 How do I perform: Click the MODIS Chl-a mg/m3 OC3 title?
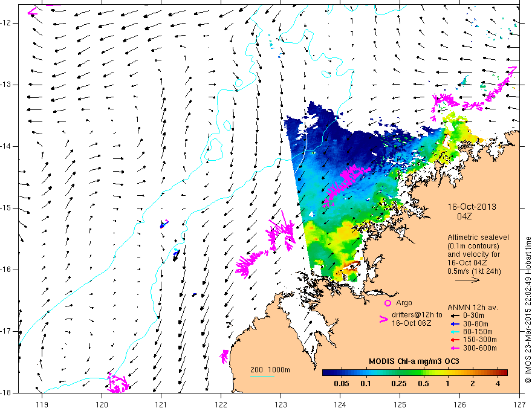[x=414, y=361]
